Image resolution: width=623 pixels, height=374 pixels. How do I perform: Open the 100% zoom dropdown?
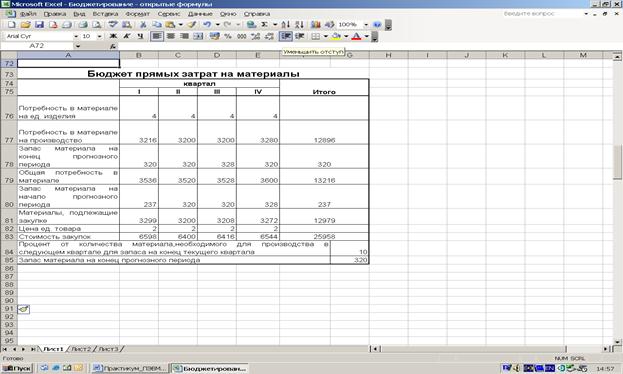click(x=366, y=25)
